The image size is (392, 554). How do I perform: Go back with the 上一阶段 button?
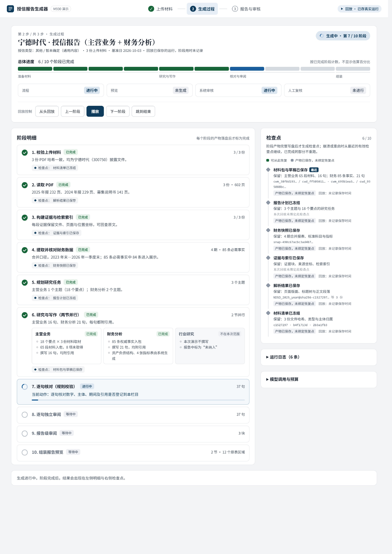tap(73, 112)
